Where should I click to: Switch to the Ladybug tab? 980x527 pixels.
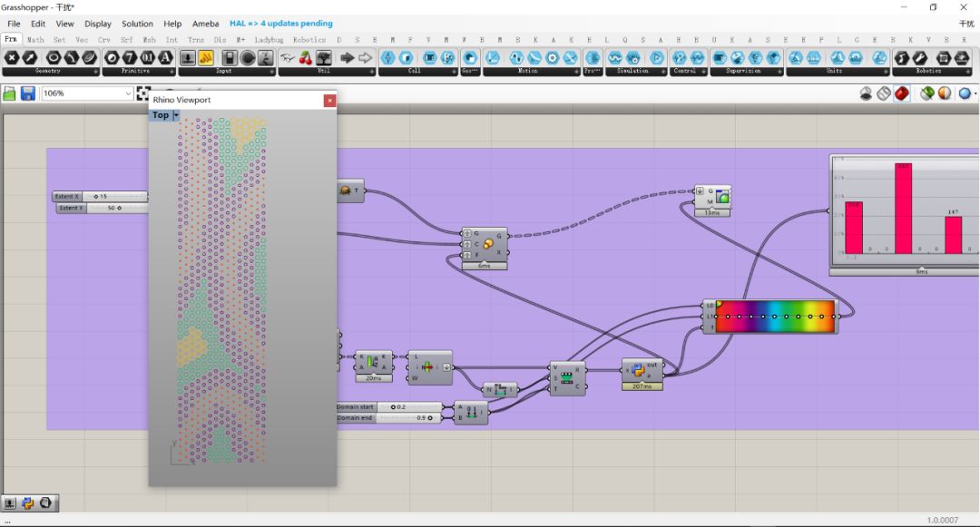pos(269,40)
